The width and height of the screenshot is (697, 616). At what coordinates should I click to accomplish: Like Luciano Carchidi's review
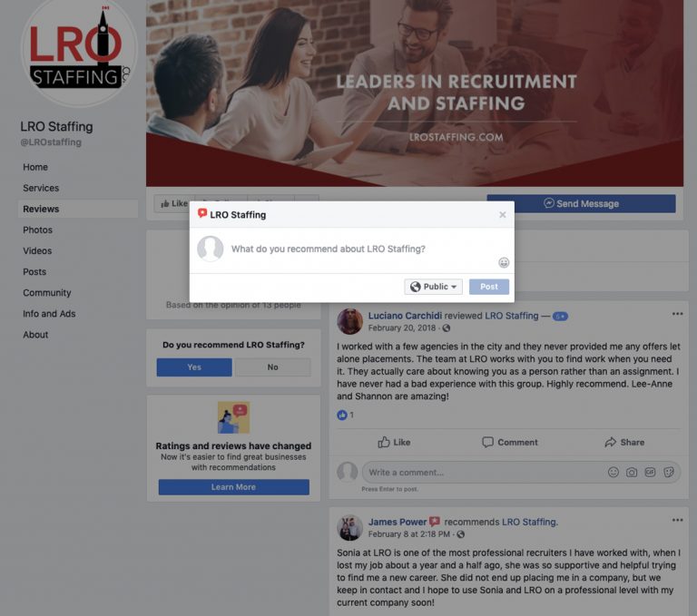coord(394,442)
